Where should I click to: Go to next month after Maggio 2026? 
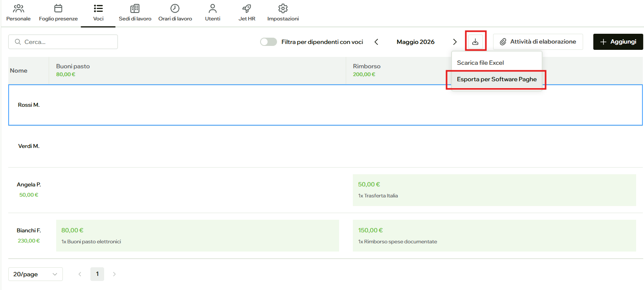click(x=455, y=42)
